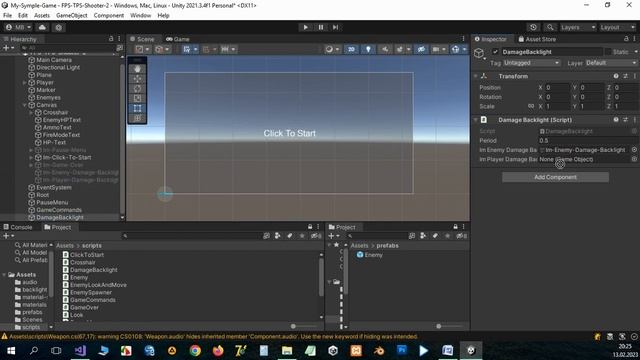Open the undo history icon
This screenshot has width=640, height=360.
[x=533, y=27]
